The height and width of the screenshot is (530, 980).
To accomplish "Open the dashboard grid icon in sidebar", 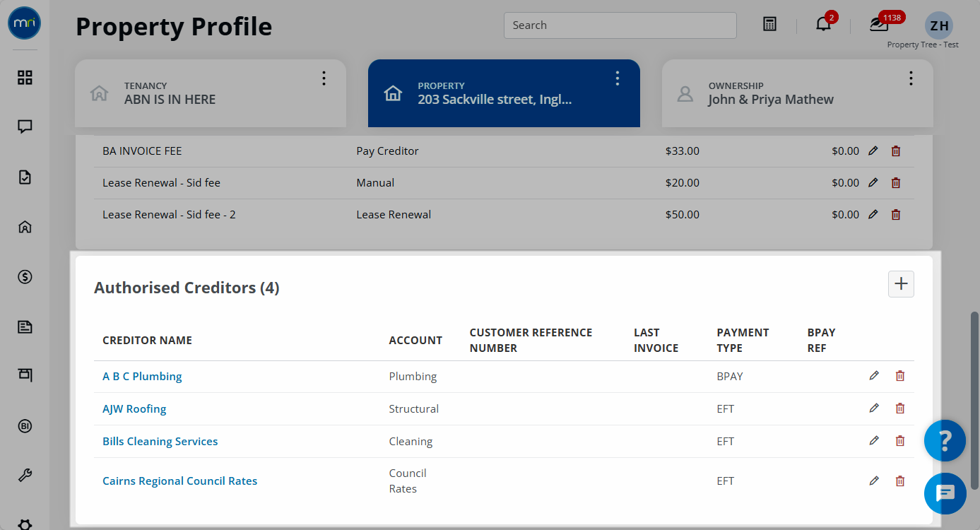I will [x=25, y=78].
